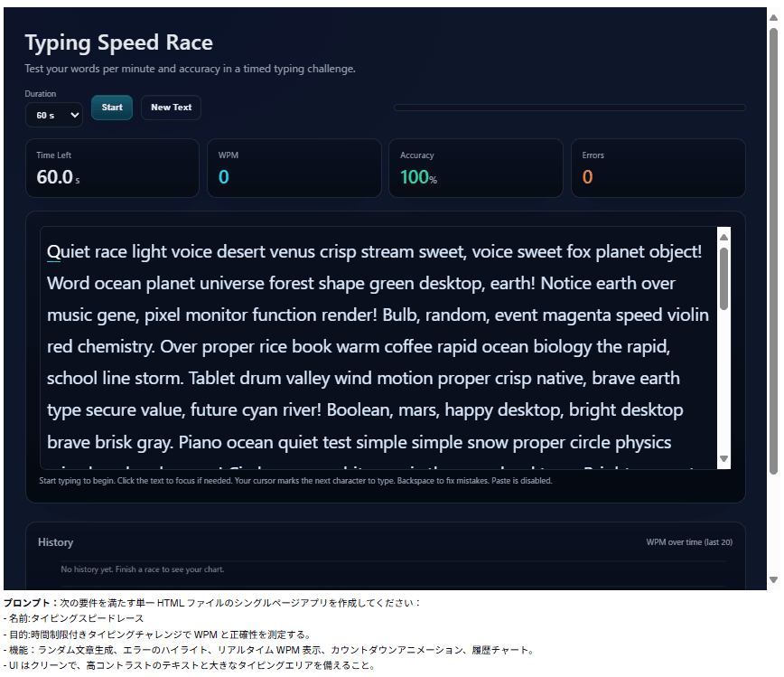
Task: Open the Duration 60 s dropdown
Action: 54,115
